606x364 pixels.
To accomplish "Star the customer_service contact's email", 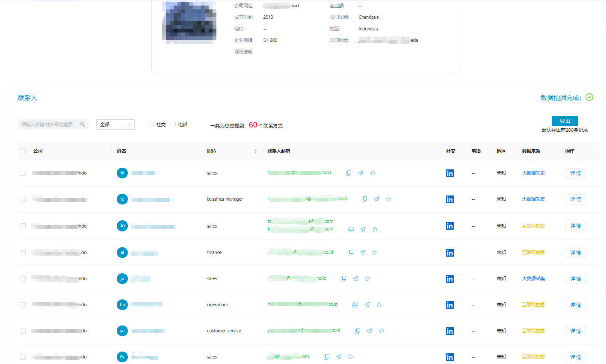I will click(381, 331).
